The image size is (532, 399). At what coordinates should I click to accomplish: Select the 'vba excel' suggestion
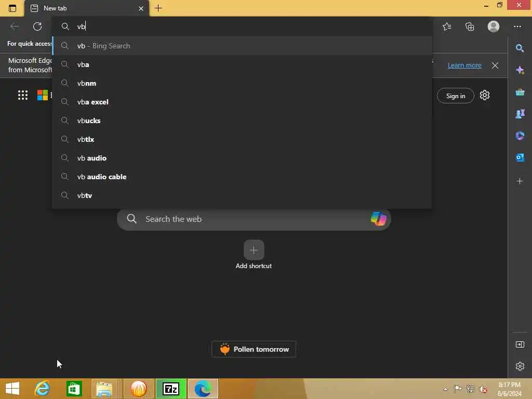(242, 102)
